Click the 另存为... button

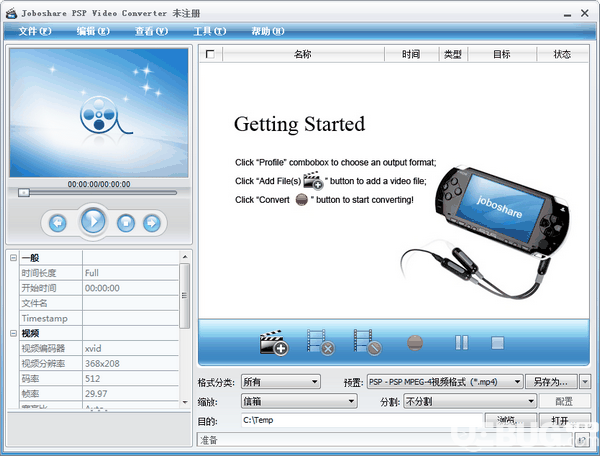click(551, 381)
